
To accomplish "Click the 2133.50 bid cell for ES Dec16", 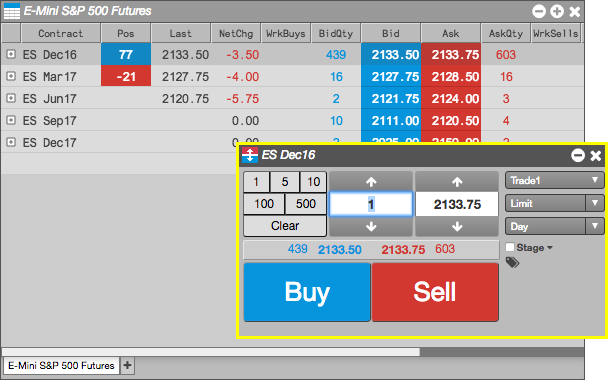I will [x=391, y=54].
